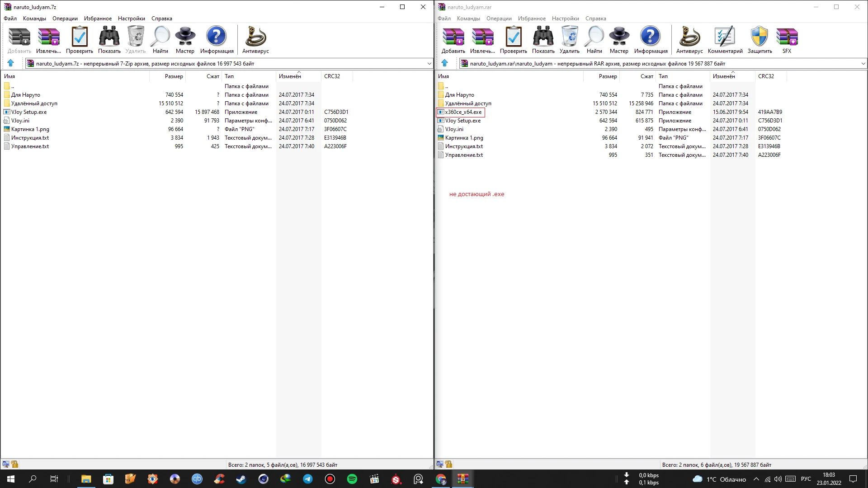Open Настройки menu in the right window

pyautogui.click(x=565, y=19)
